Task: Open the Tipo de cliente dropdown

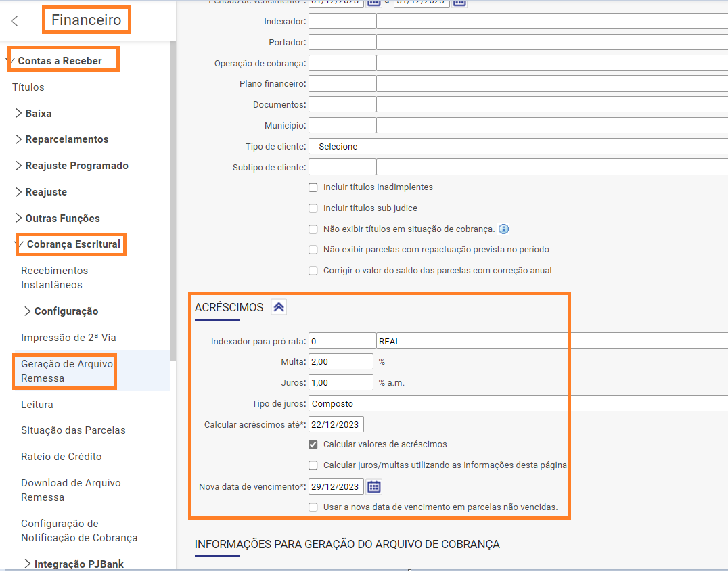Action: click(x=518, y=147)
